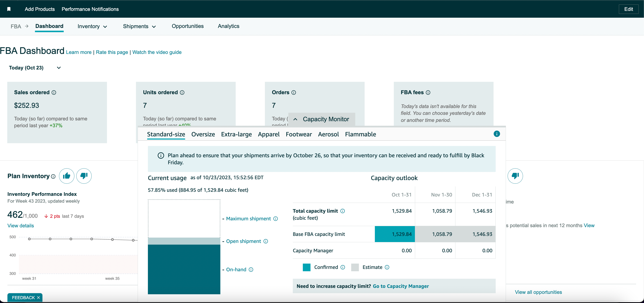Click Rate this page link
This screenshot has height=303, width=644.
point(112,52)
